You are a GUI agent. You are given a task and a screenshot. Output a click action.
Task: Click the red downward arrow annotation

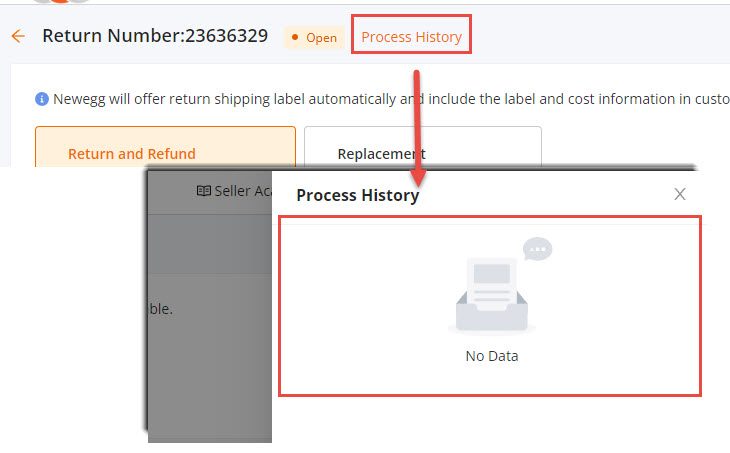point(418,128)
